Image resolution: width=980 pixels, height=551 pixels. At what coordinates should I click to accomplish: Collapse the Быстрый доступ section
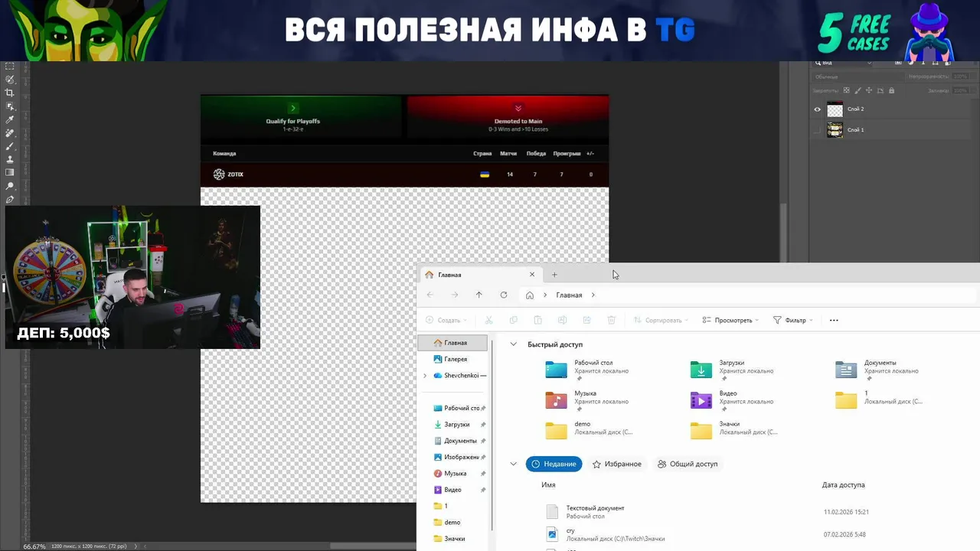pos(513,344)
